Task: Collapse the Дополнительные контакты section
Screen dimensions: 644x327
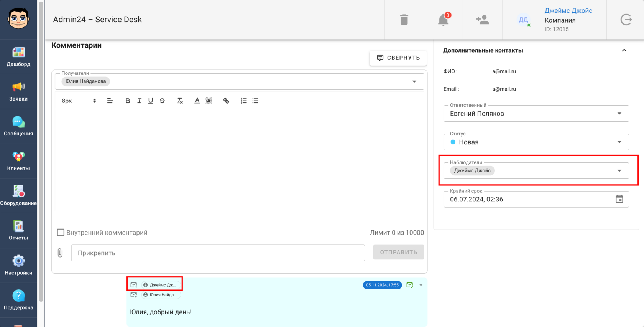Action: [x=624, y=50]
